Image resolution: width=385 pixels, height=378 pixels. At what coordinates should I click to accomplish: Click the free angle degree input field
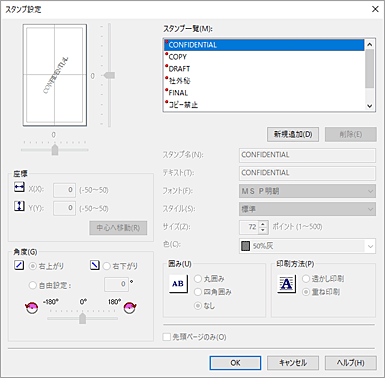[116, 284]
